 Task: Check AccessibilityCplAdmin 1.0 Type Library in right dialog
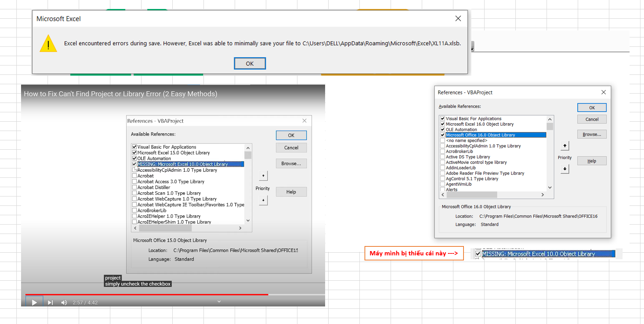point(442,146)
